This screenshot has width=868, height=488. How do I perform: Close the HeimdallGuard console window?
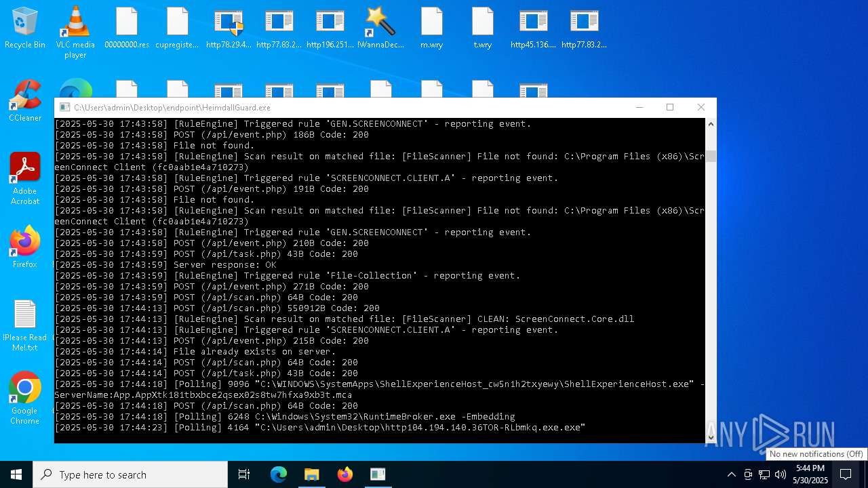click(701, 107)
